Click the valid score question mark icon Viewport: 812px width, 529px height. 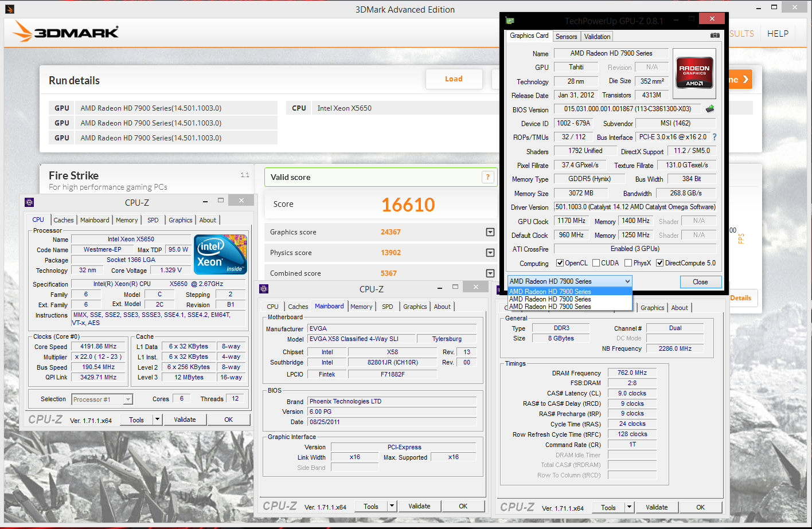488,177
